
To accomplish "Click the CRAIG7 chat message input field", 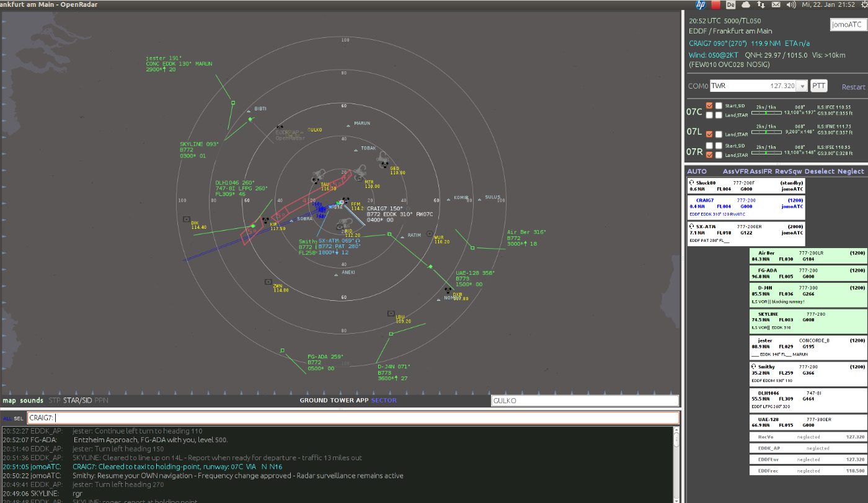I will [353, 418].
